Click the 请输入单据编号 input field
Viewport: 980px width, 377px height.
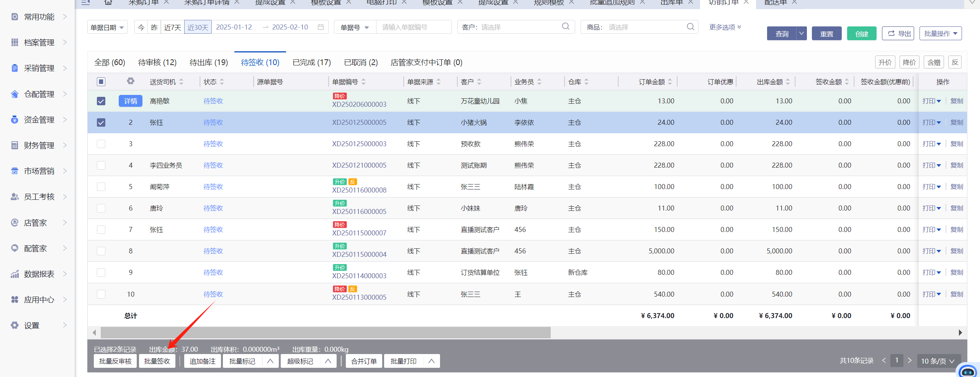(414, 27)
